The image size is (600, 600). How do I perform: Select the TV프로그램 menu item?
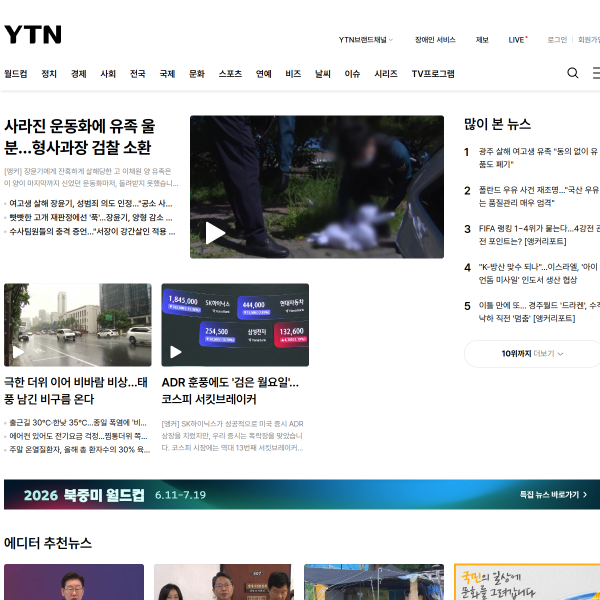pyautogui.click(x=433, y=74)
